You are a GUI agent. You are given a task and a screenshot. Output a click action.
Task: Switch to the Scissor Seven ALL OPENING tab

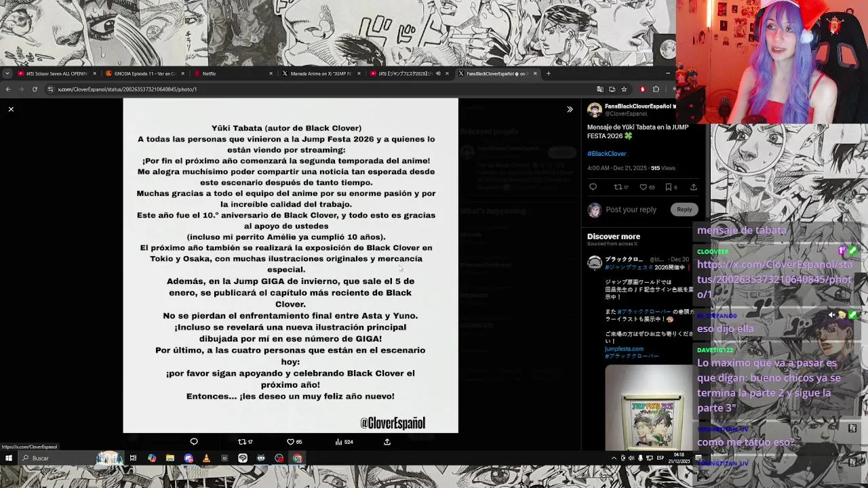tap(57, 73)
